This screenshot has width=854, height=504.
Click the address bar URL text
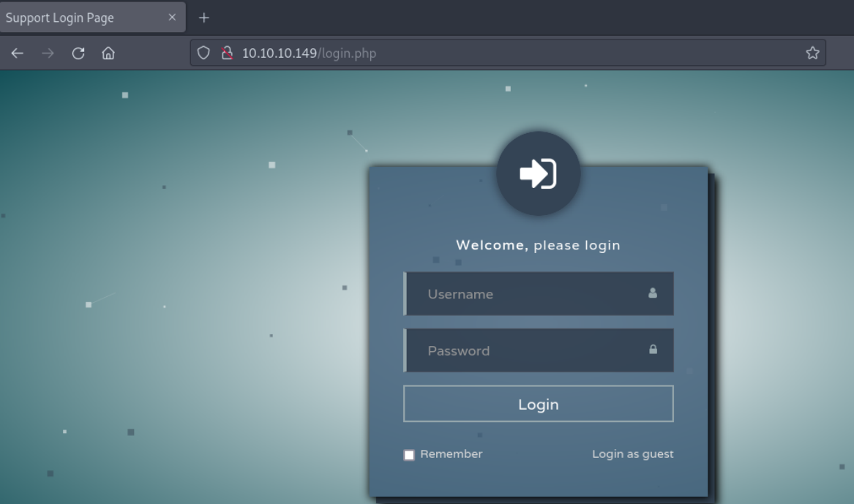tap(309, 53)
